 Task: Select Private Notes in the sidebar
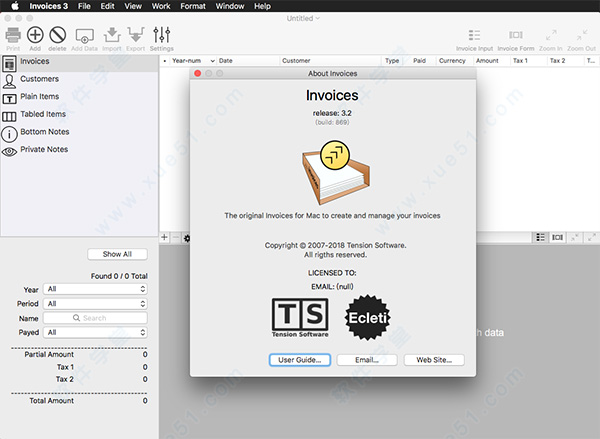click(x=80, y=151)
